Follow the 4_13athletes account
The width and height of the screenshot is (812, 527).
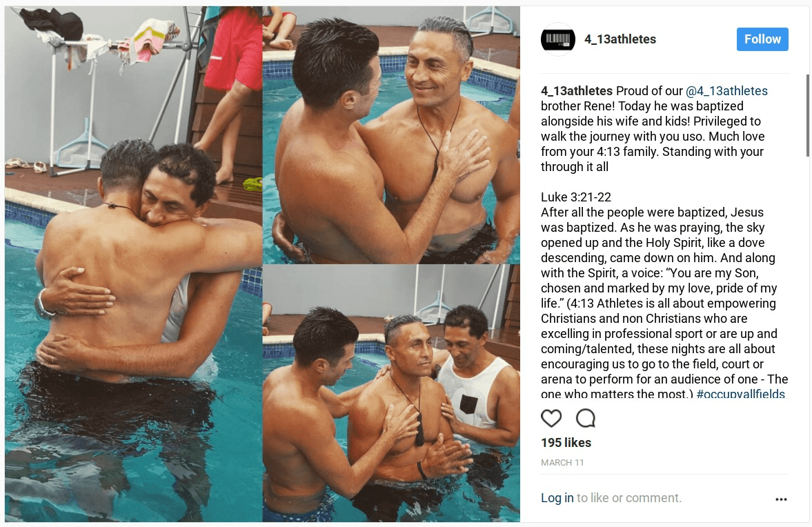(x=762, y=39)
